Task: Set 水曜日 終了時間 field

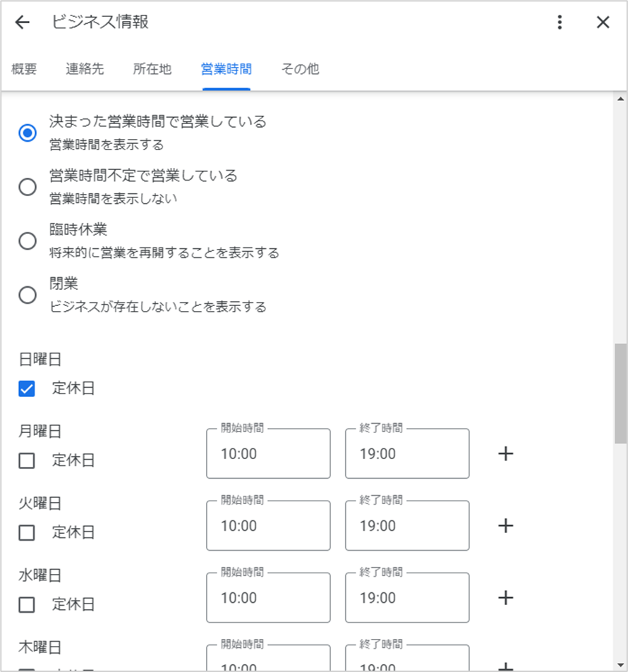Action: click(407, 597)
